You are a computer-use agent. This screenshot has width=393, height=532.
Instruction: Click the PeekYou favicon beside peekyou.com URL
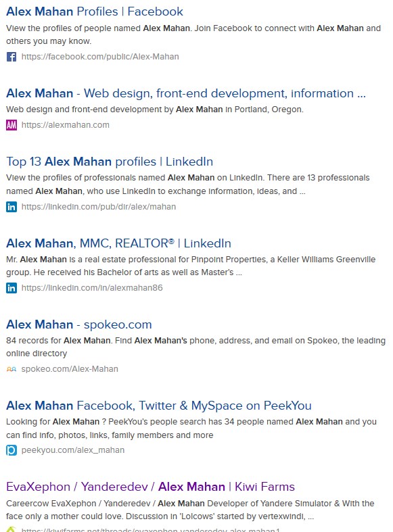[11, 450]
